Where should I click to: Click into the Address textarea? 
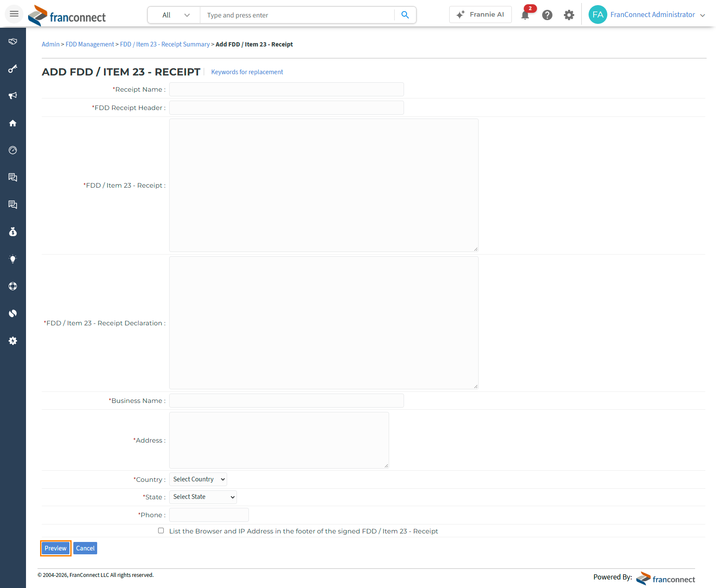tap(279, 440)
